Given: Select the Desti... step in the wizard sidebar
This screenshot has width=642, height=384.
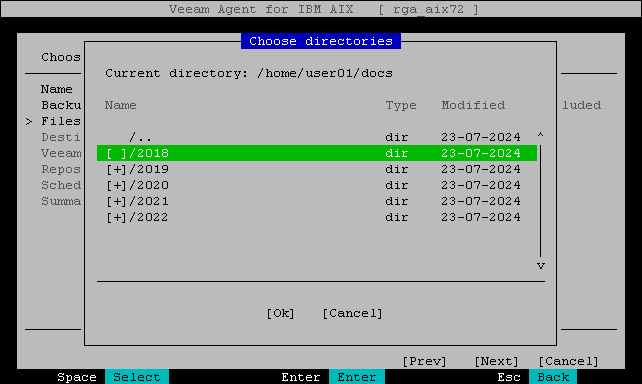Looking at the screenshot, I should point(61,137).
